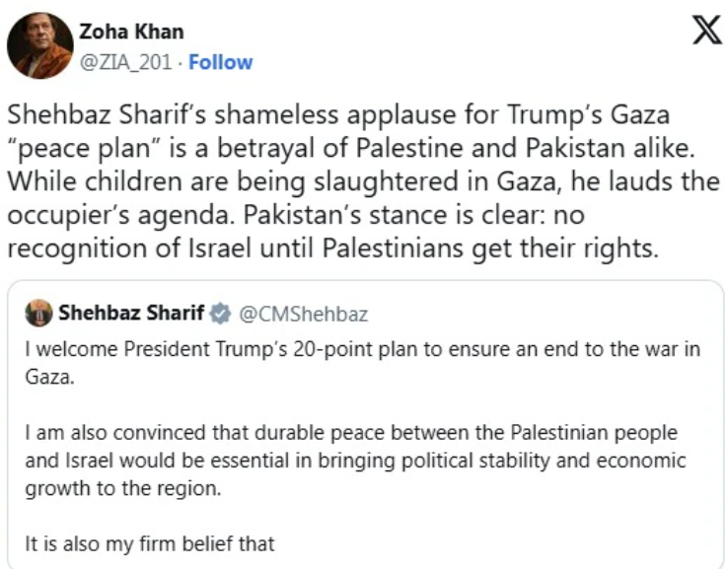Click the truncated line "It is also my firm belief that"
Screen dimensions: 728x569
pos(149,540)
